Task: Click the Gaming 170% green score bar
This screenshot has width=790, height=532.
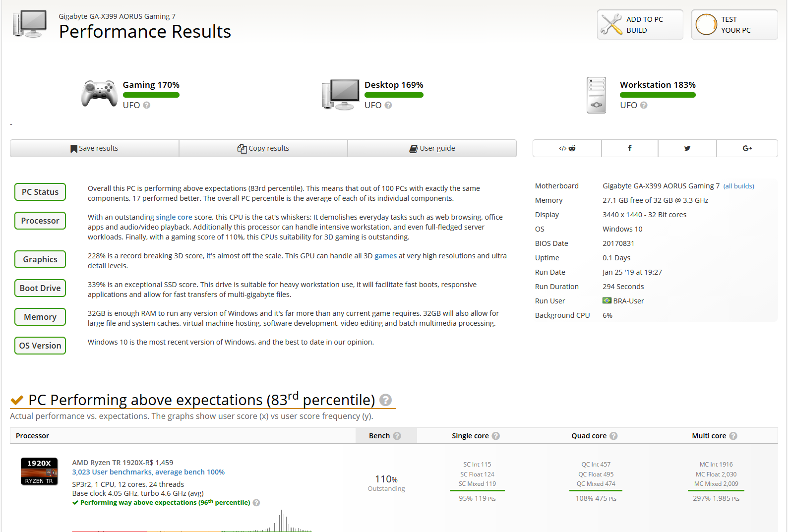Action: pyautogui.click(x=151, y=95)
